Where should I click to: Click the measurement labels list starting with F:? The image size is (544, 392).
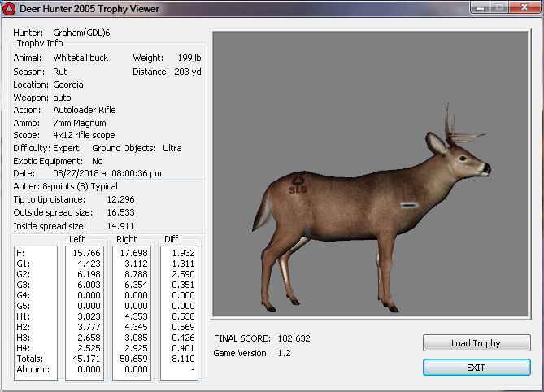[35, 312]
